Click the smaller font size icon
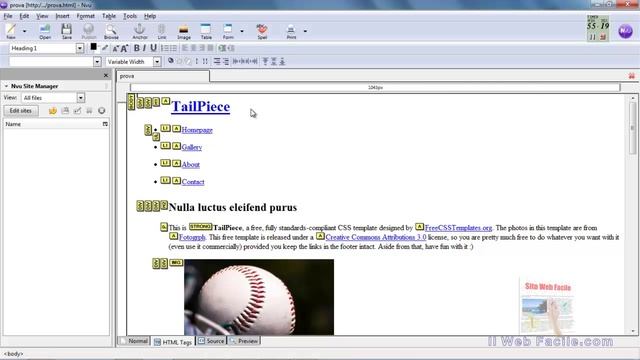This screenshot has height=360, width=640. point(116,49)
